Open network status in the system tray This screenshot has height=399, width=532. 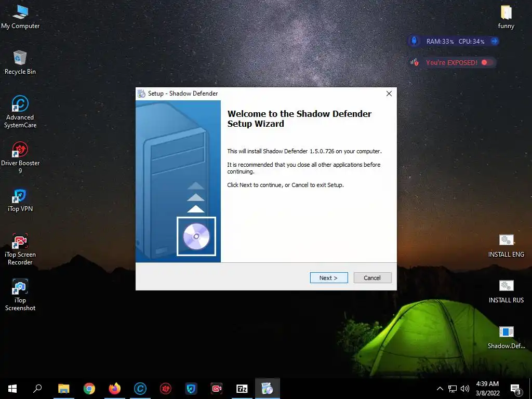[453, 389]
